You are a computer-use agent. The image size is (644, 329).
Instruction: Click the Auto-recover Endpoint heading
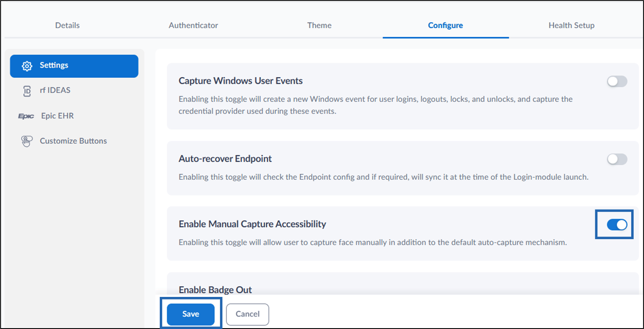(225, 159)
